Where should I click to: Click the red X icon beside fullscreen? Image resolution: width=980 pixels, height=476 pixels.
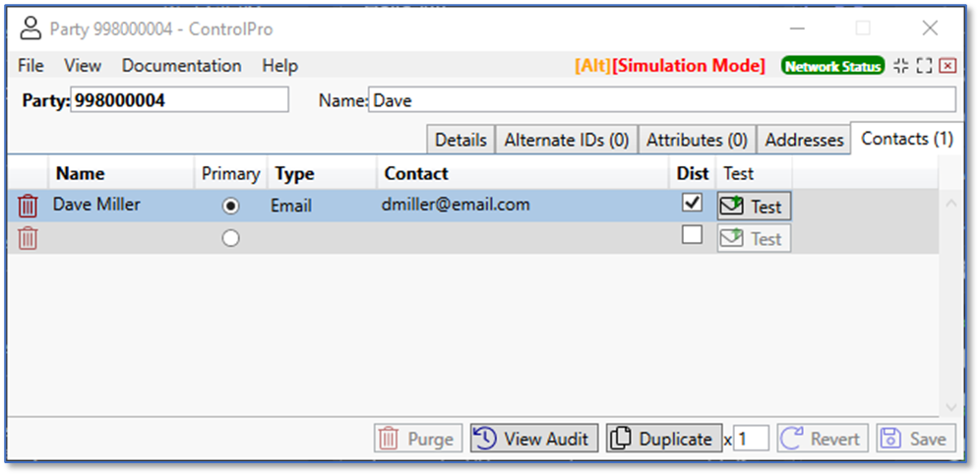click(x=948, y=66)
